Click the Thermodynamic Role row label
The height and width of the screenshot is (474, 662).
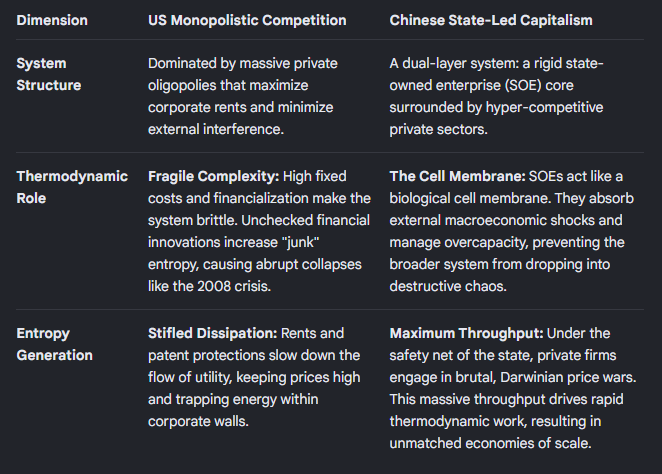click(72, 187)
